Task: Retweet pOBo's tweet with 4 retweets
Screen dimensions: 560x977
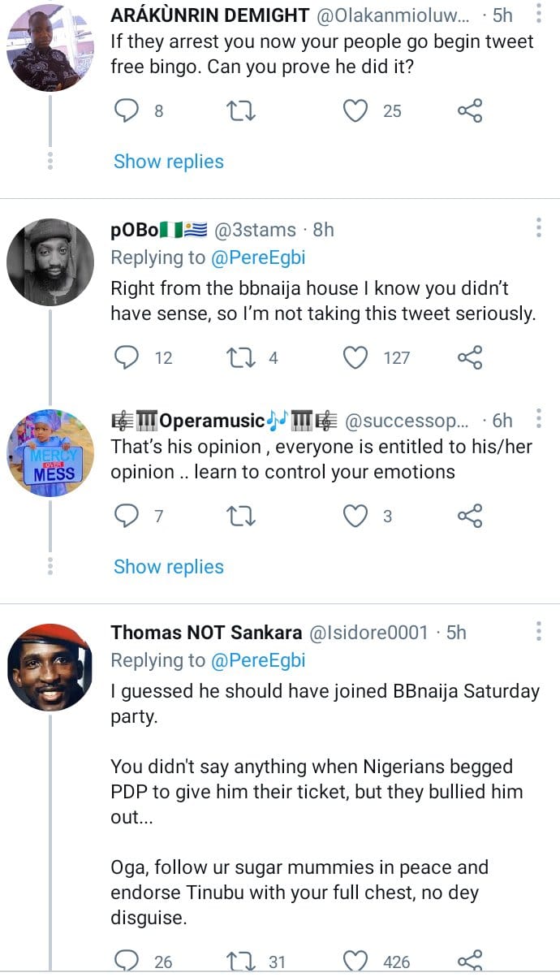Action: pos(241,357)
